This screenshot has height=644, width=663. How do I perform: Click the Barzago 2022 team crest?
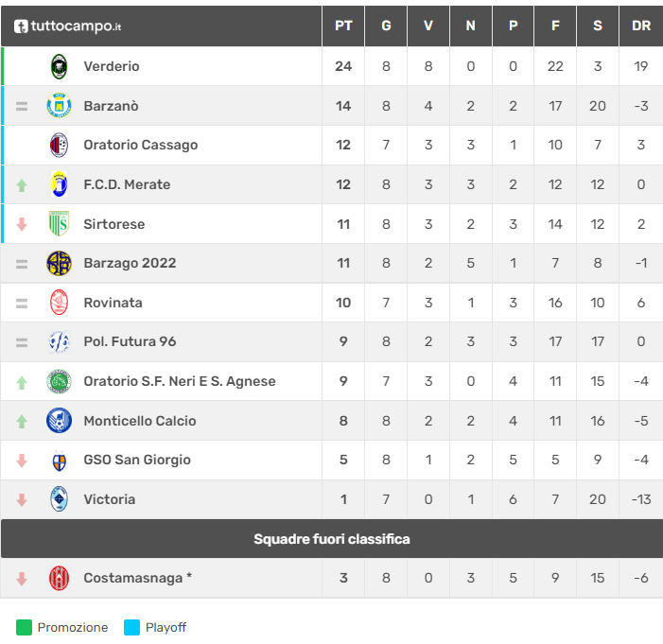tap(59, 263)
